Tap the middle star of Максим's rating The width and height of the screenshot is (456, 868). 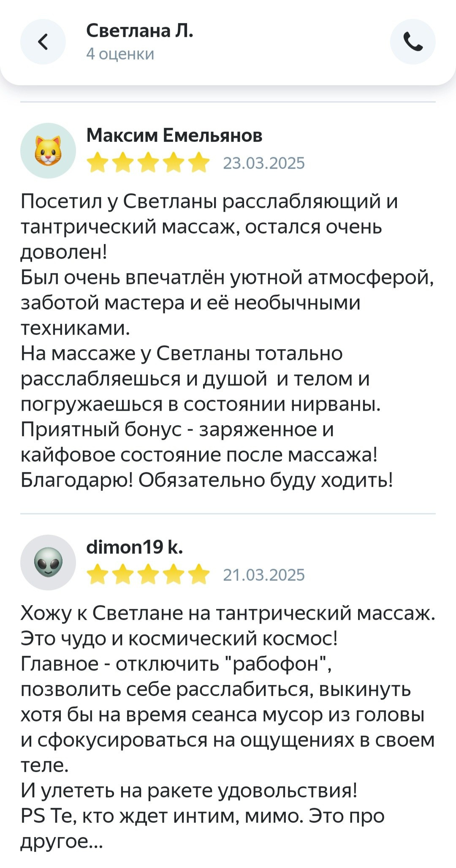(147, 162)
